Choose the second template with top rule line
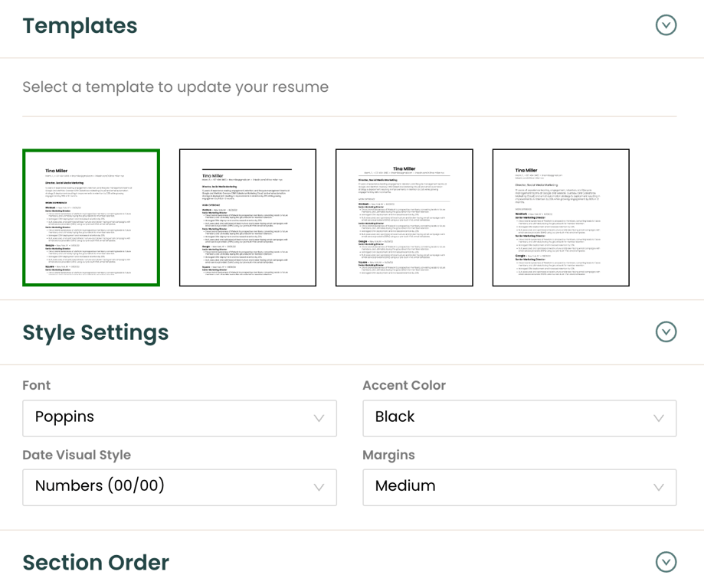 (248, 217)
